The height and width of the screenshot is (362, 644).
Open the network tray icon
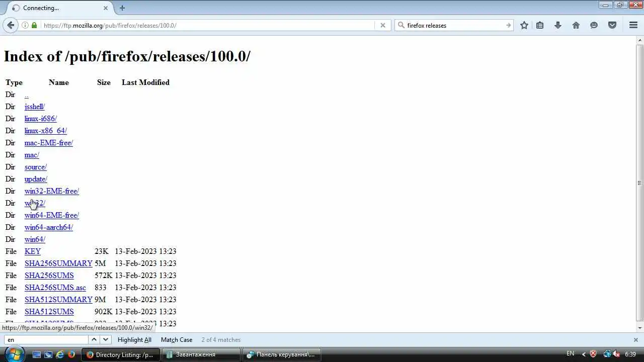coord(607,354)
